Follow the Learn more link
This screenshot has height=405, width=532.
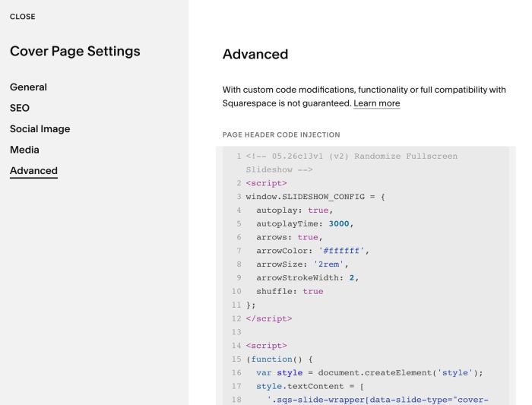tap(377, 103)
